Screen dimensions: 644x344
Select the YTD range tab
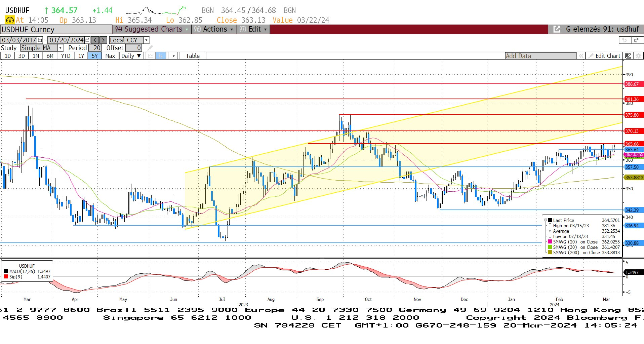[x=66, y=56]
